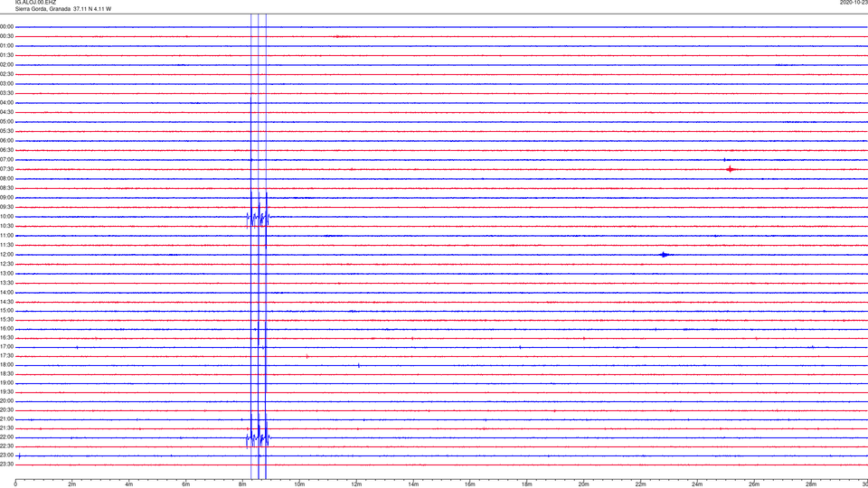Viewport: 868px width, 488px height.
Task: Click the blue spike cluster on 10:00 trace
Action: pyautogui.click(x=258, y=218)
